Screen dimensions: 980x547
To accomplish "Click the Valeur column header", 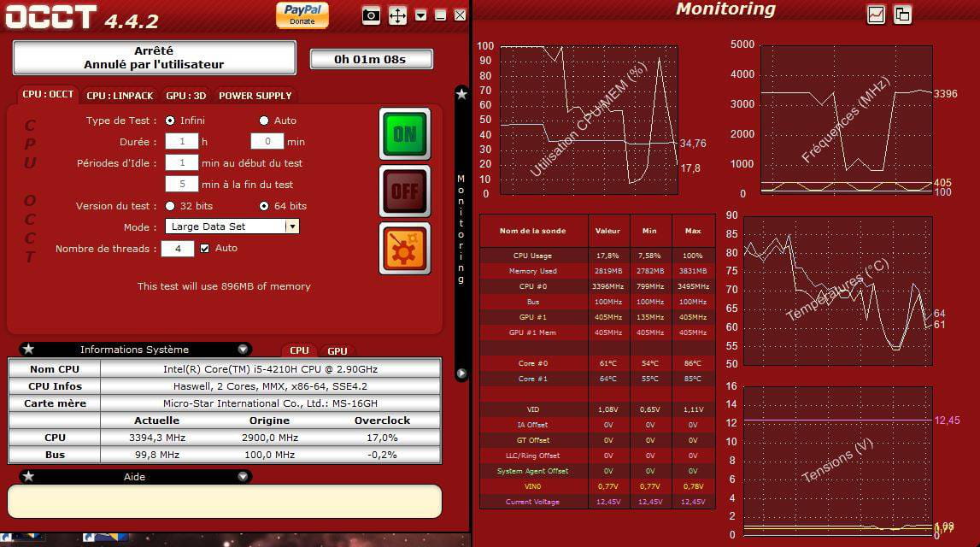I will [x=608, y=231].
